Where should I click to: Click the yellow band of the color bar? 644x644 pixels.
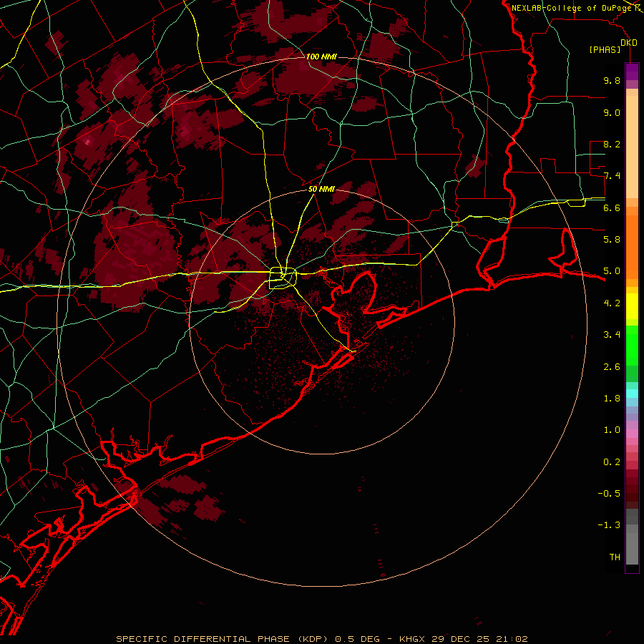point(632,306)
